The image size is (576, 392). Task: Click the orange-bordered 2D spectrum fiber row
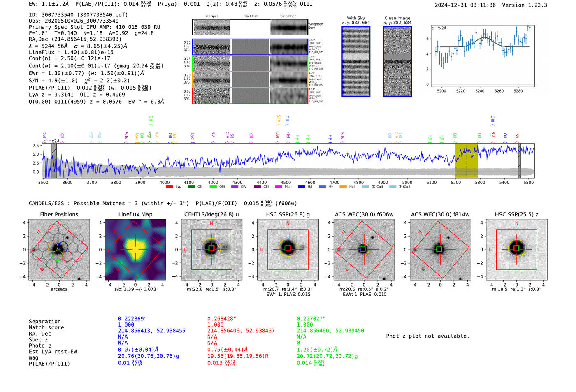click(250, 79)
